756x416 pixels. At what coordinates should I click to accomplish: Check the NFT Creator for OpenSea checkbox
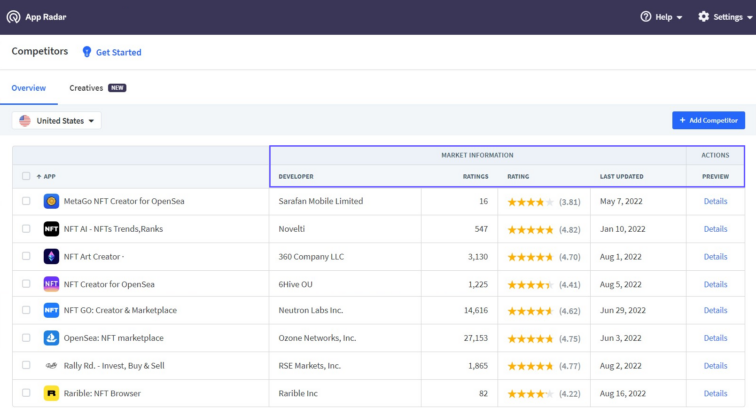(26, 283)
